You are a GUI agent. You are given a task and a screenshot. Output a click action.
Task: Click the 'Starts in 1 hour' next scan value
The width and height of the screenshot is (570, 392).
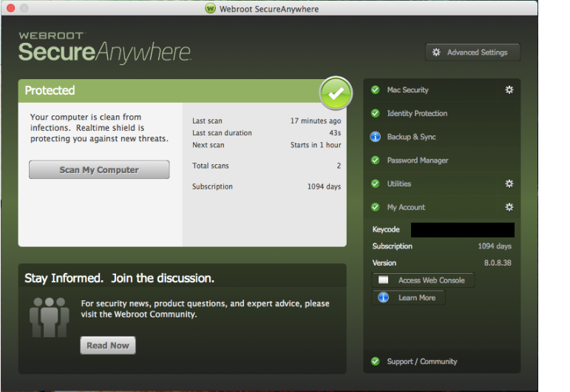tap(316, 145)
